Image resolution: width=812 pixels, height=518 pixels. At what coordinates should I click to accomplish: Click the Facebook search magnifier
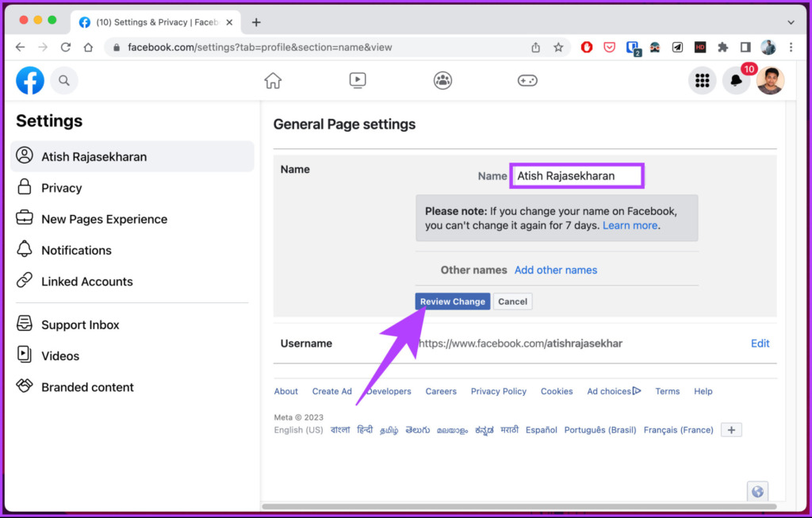coord(64,80)
